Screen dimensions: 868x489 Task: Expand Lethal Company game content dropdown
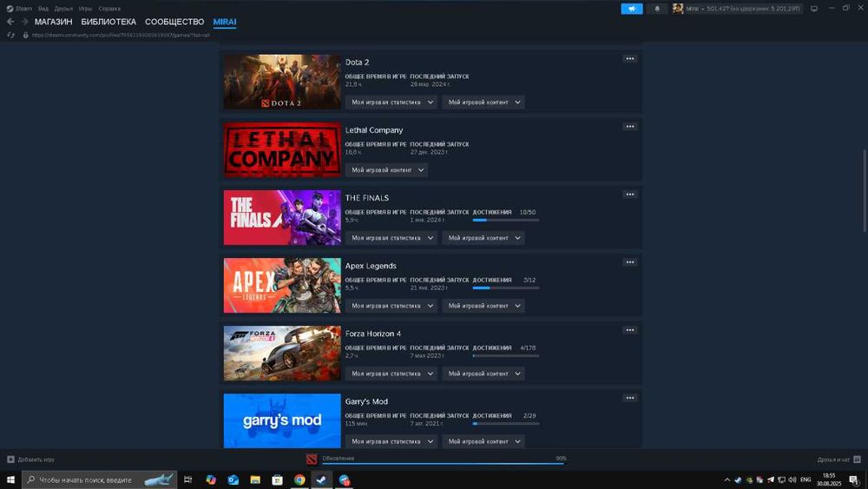pos(386,170)
